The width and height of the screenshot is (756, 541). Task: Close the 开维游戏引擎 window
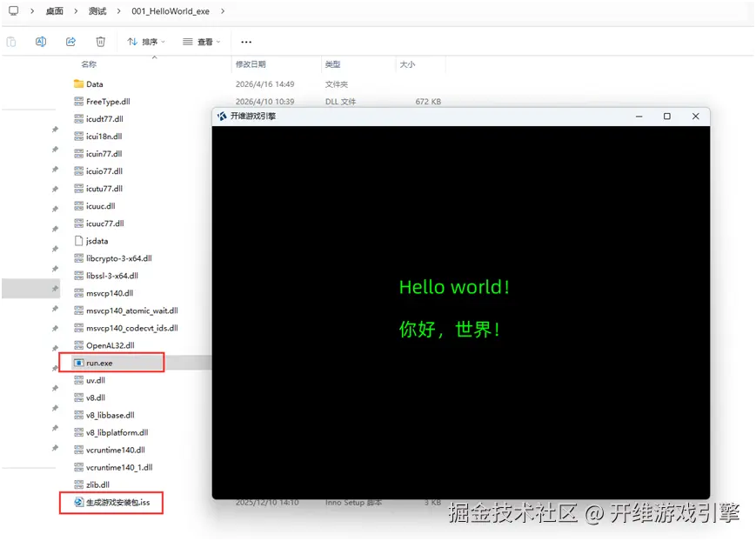pyautogui.click(x=695, y=117)
